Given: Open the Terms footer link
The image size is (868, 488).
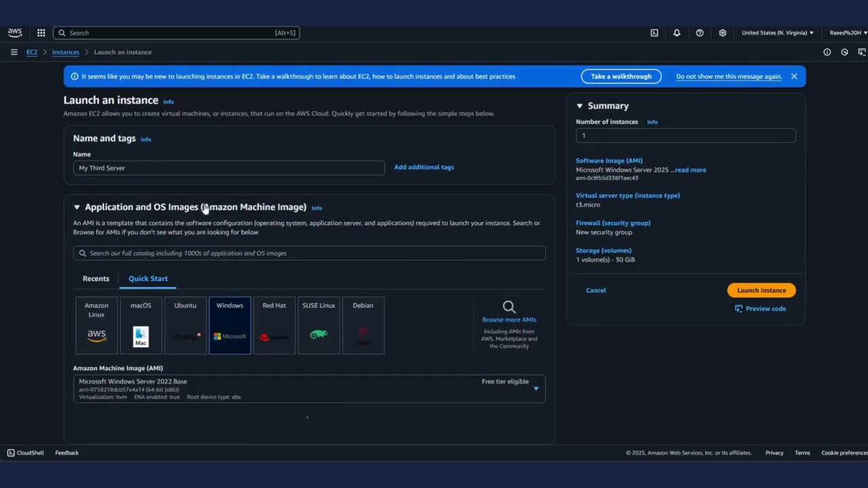Looking at the screenshot, I should click(802, 453).
